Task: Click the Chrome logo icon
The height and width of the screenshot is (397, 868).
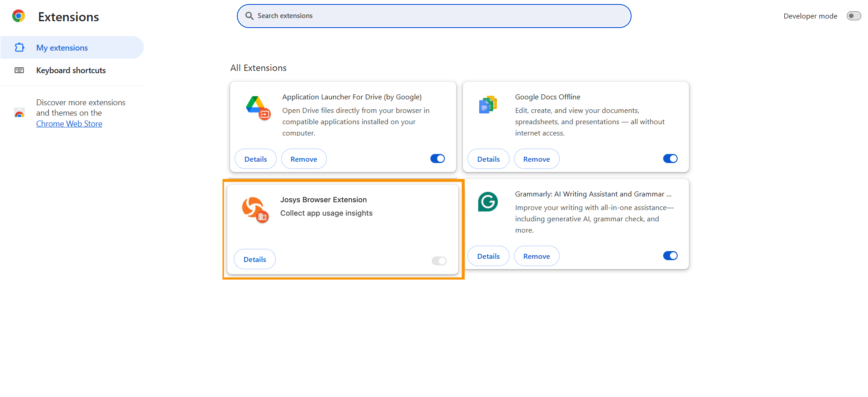Action: (19, 16)
